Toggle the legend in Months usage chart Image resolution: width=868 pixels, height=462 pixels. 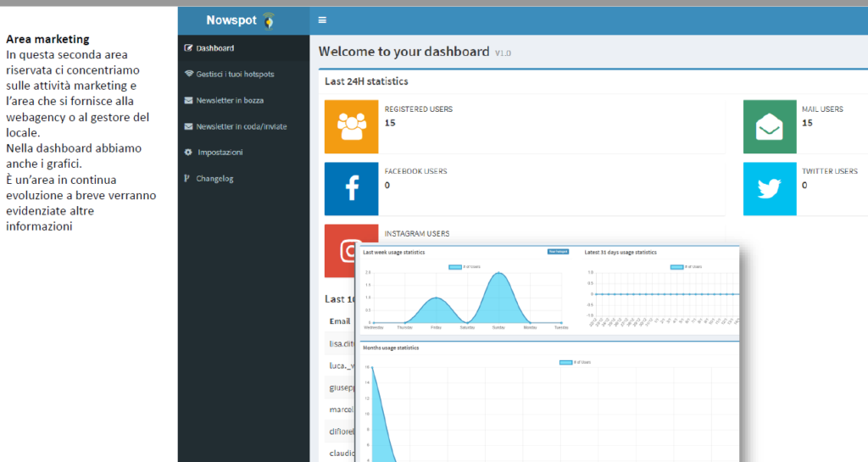pos(575,362)
